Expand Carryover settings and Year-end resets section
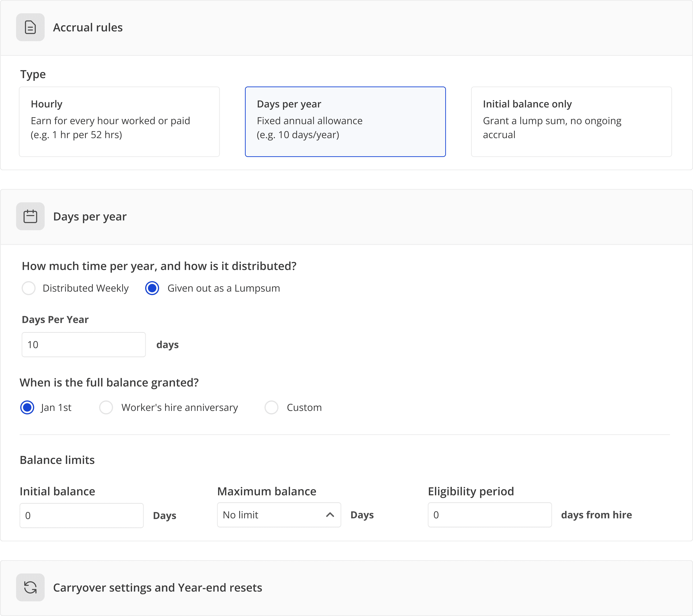Image resolution: width=693 pixels, height=616 pixels. click(157, 587)
